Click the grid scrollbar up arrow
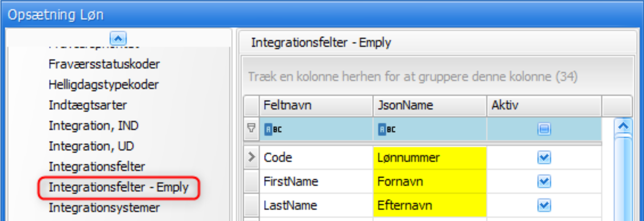This screenshot has height=221, width=644. (623, 126)
